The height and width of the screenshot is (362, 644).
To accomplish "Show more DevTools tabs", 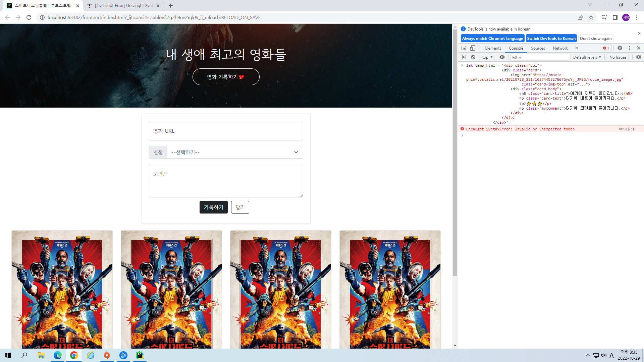I will click(x=577, y=48).
